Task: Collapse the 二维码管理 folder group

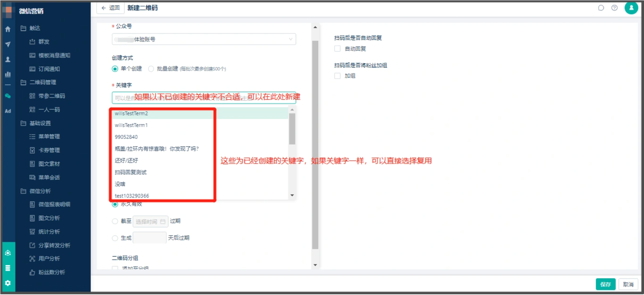Action: [x=38, y=82]
